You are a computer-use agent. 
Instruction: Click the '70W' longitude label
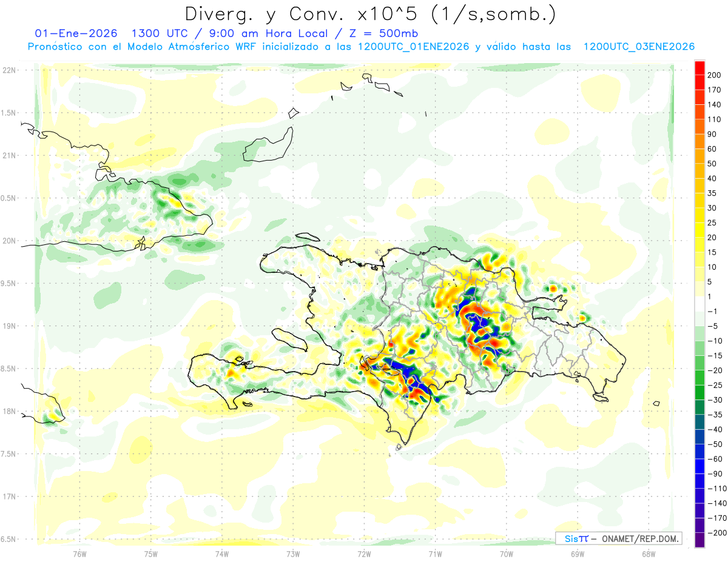(507, 554)
